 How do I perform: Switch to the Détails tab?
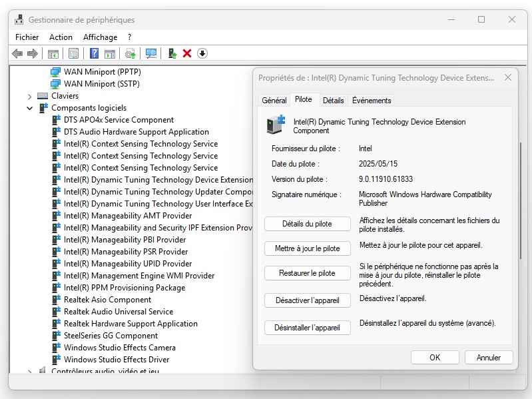point(333,101)
